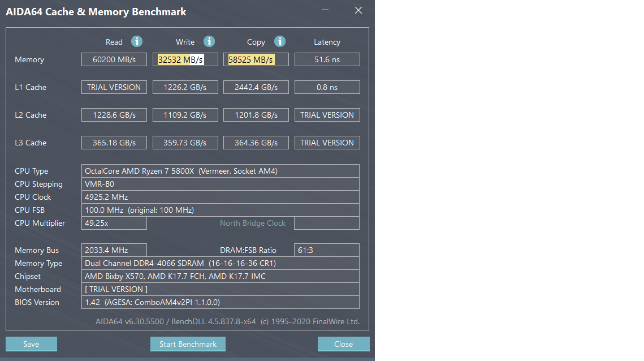Click the DRAM:FSB Ratio field showing 61:3
Viewport: 644px width, 361px height.
point(327,250)
